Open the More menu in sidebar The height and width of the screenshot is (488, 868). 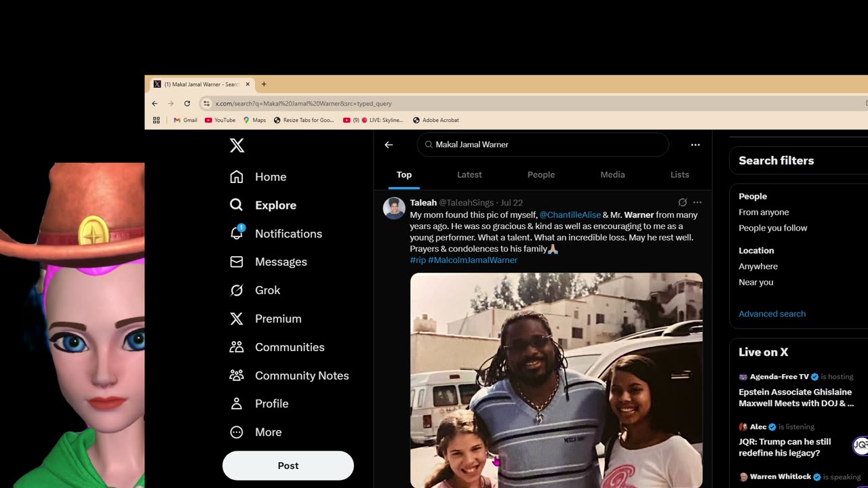[256, 432]
